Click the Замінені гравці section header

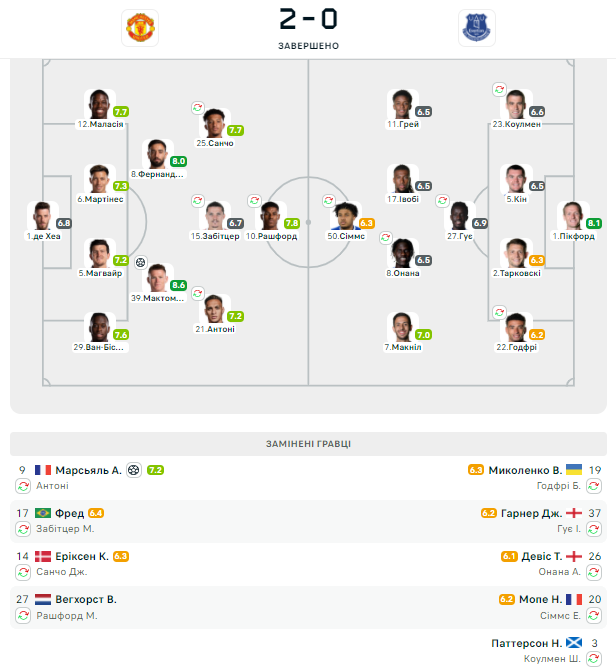pos(308,444)
